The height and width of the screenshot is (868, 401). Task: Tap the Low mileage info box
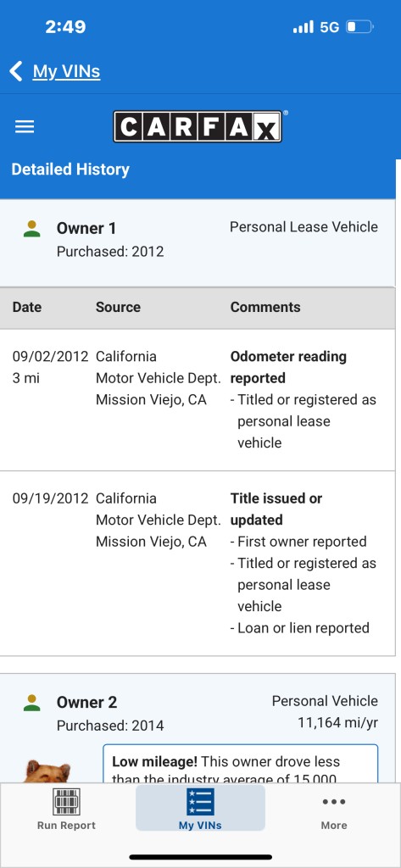pos(241,764)
